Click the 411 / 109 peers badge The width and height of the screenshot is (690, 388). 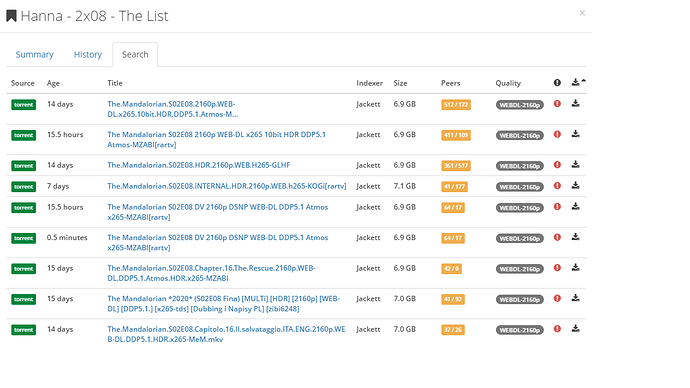pyautogui.click(x=456, y=135)
